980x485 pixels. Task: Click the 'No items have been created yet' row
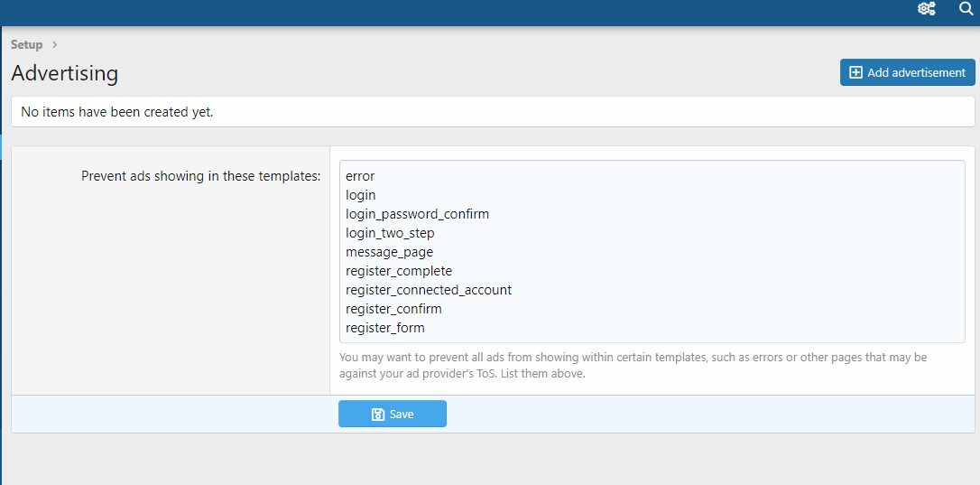click(x=117, y=112)
